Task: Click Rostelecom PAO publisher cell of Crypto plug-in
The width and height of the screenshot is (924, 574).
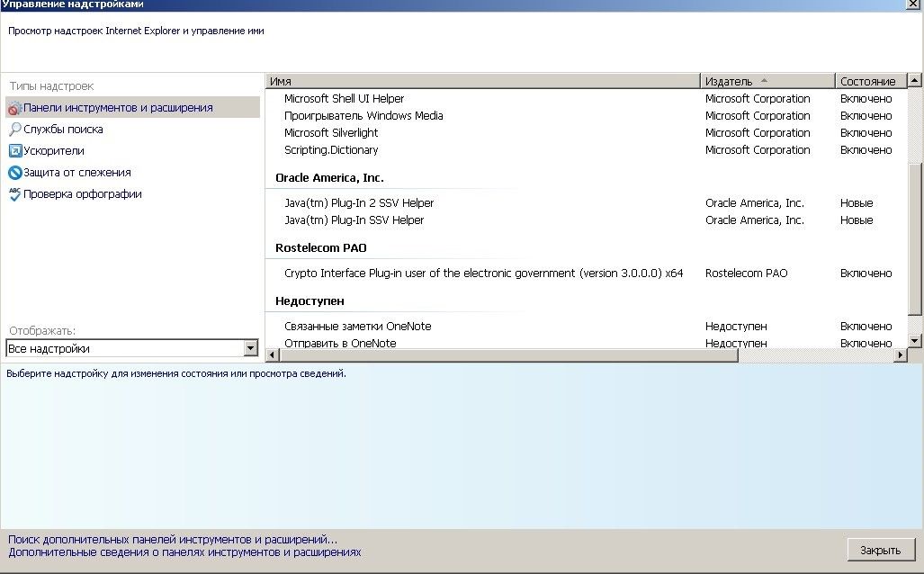Action: coord(746,273)
